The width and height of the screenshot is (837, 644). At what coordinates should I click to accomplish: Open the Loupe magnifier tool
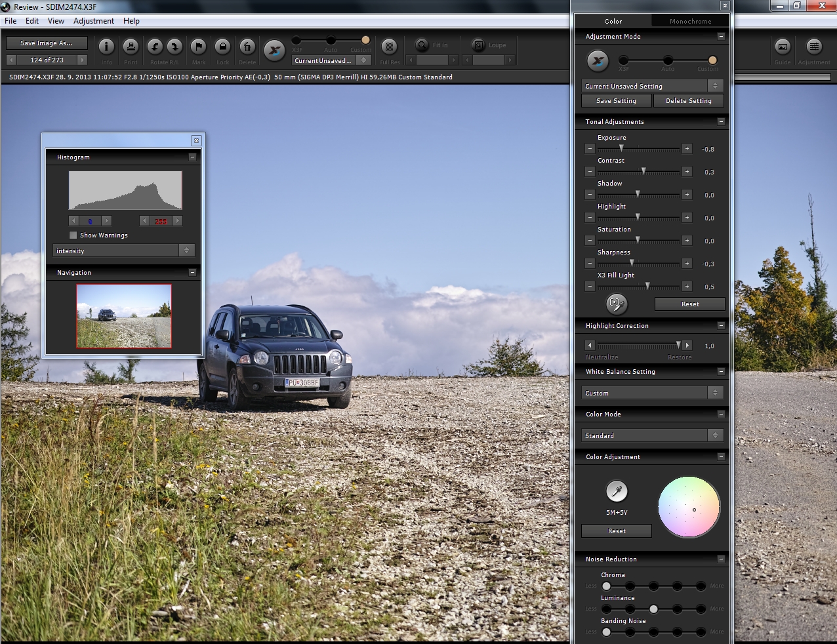point(479,45)
